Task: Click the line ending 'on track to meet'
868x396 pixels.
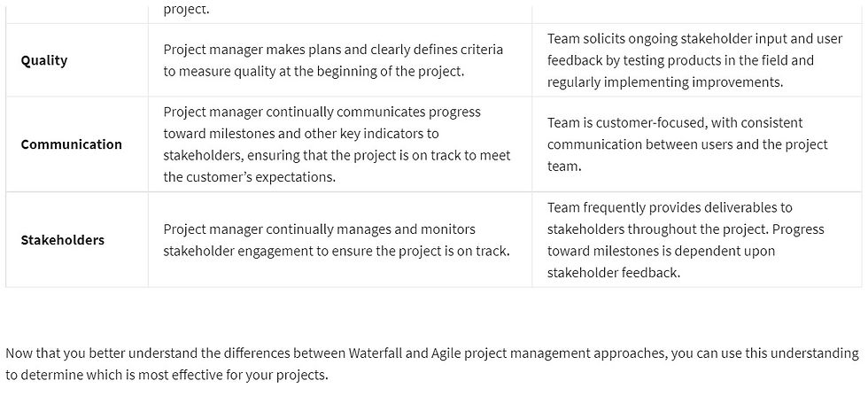Action: (x=337, y=156)
